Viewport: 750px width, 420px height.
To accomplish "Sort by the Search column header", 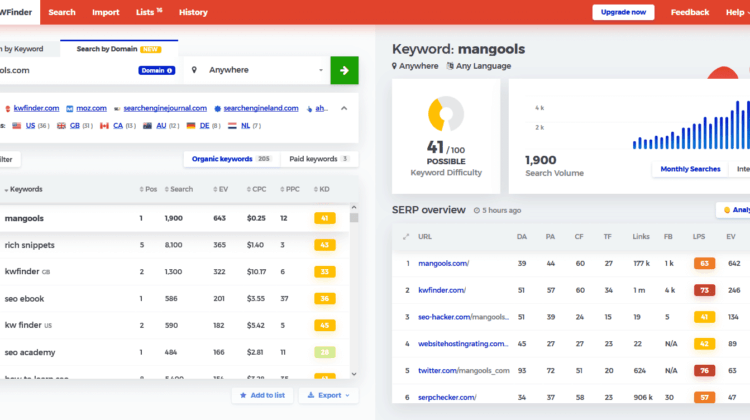I will (x=179, y=189).
